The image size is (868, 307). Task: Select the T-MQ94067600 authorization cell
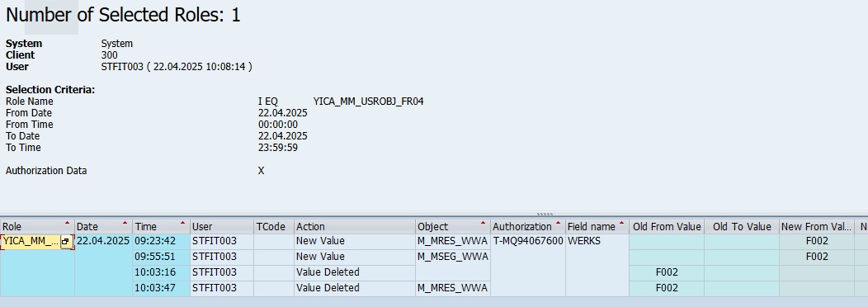point(527,241)
